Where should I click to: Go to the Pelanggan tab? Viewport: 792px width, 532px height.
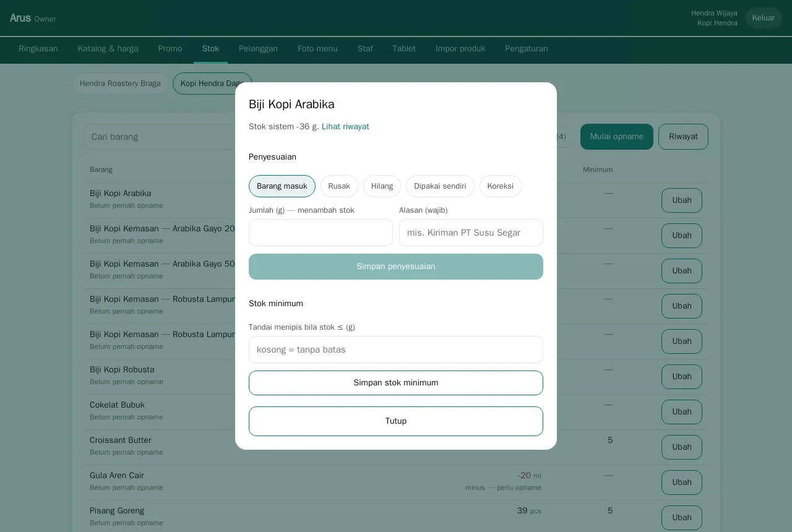point(258,49)
